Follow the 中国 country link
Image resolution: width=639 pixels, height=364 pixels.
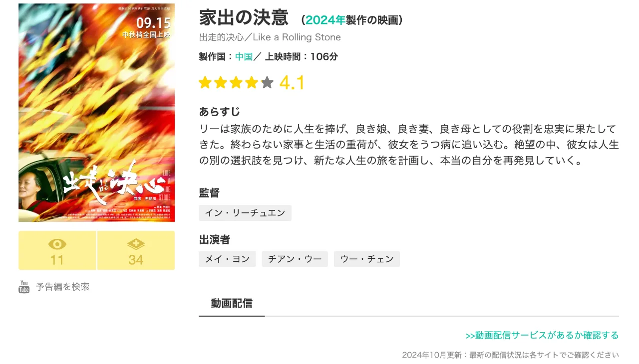click(244, 56)
